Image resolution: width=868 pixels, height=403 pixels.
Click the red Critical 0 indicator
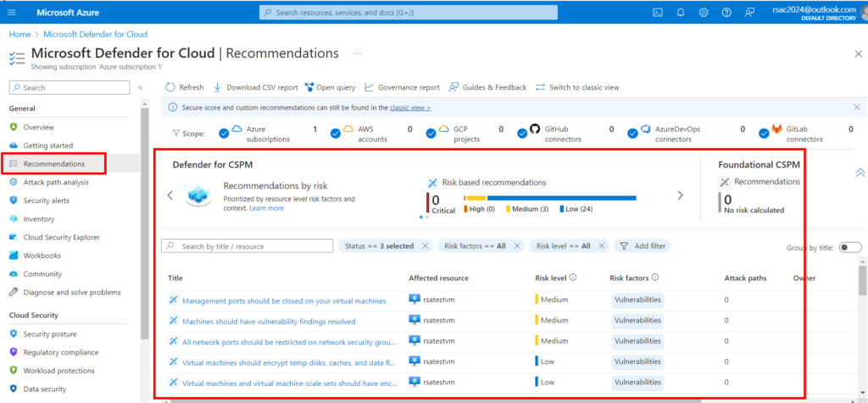(428, 202)
